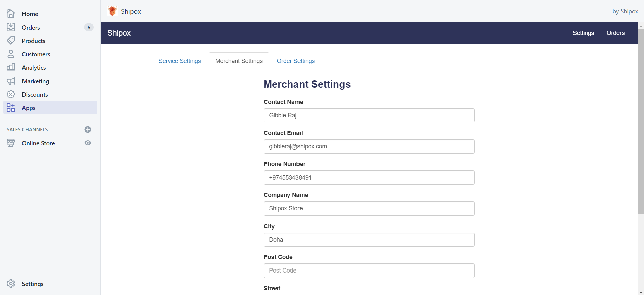The image size is (644, 295).
Task: Go to Customers section
Action: (x=36, y=54)
